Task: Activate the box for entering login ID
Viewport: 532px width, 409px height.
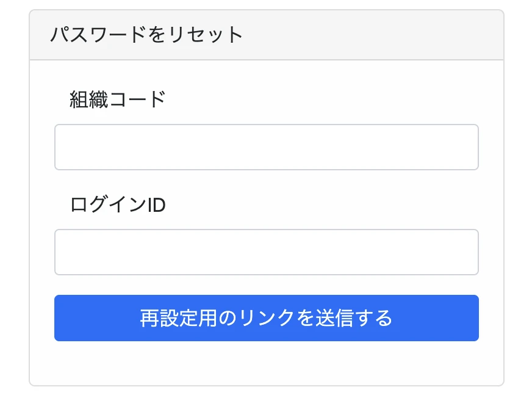Action: click(267, 252)
